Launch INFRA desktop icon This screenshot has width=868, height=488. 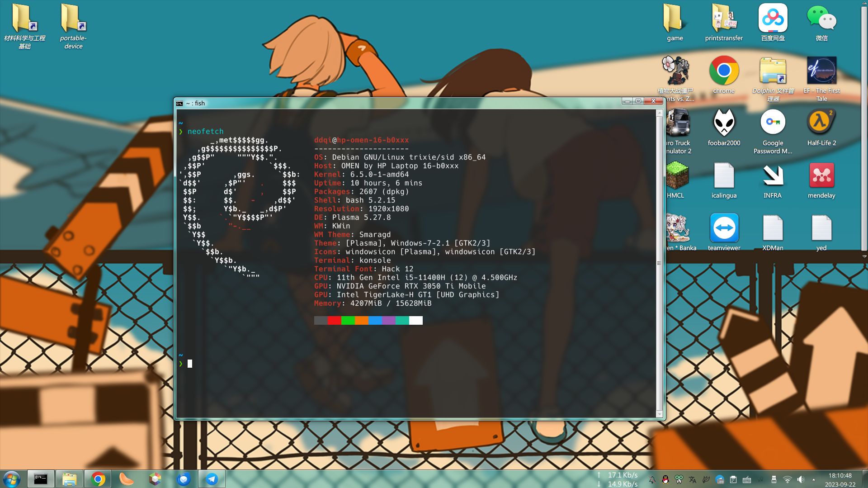pyautogui.click(x=773, y=180)
